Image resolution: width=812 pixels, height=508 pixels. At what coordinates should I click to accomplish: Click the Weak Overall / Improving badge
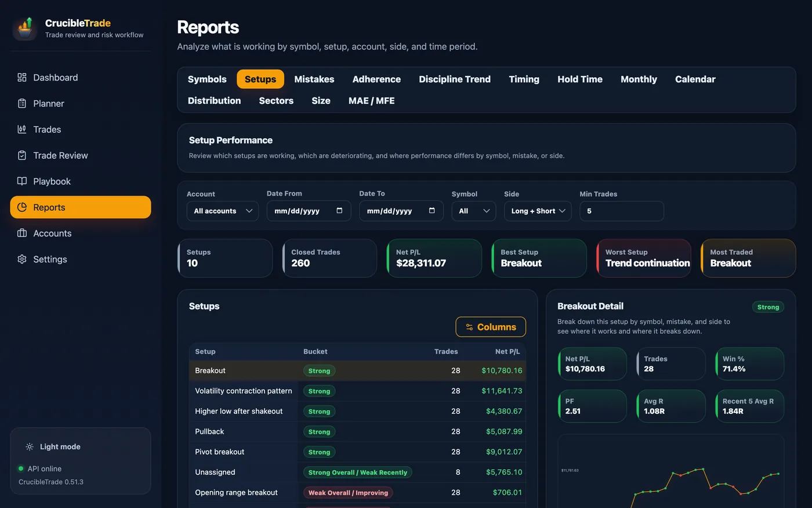[348, 493]
